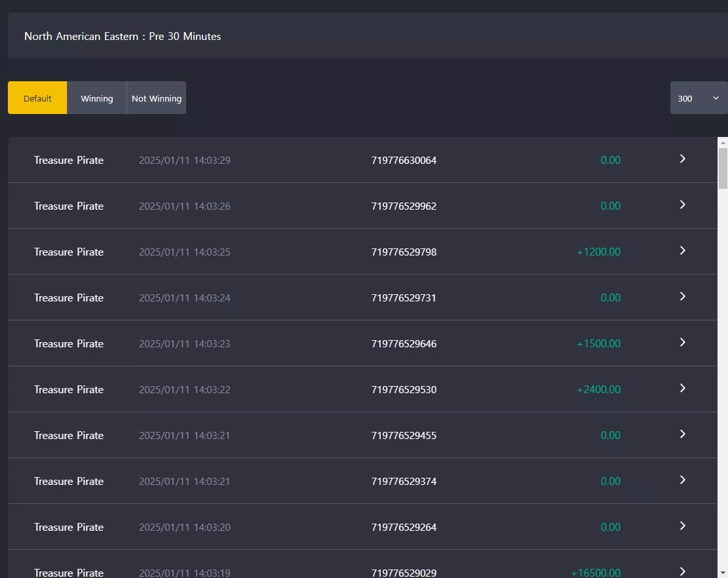Select the Default filter tab

[37, 98]
